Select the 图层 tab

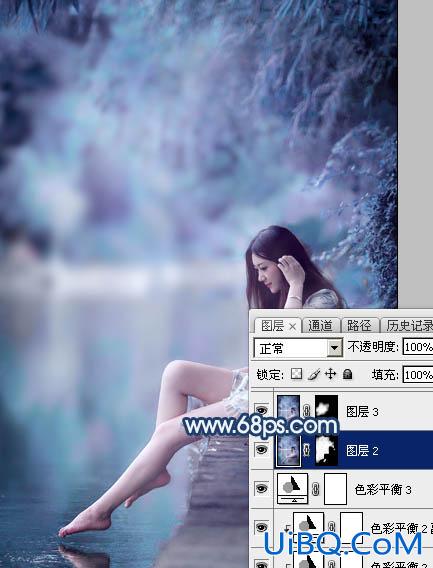pos(272,326)
